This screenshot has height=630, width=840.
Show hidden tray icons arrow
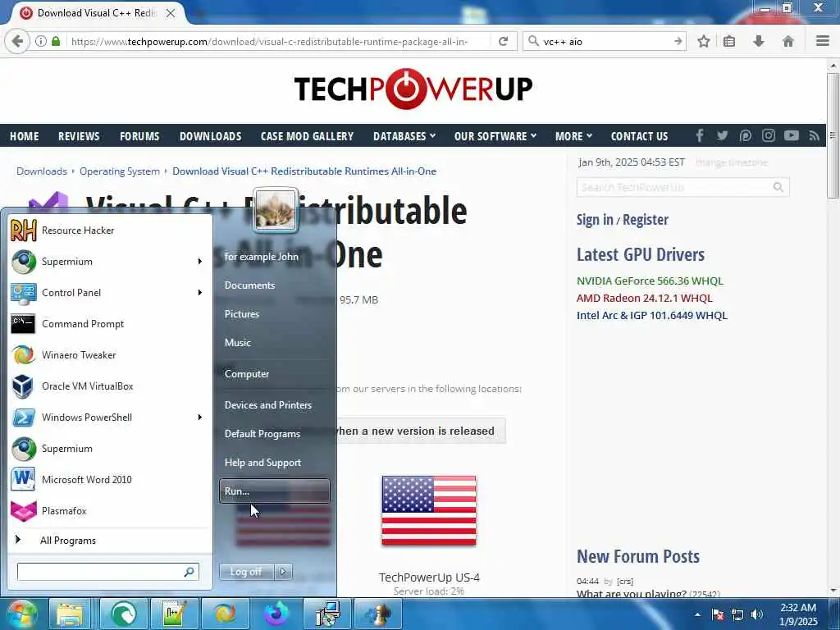(x=697, y=614)
